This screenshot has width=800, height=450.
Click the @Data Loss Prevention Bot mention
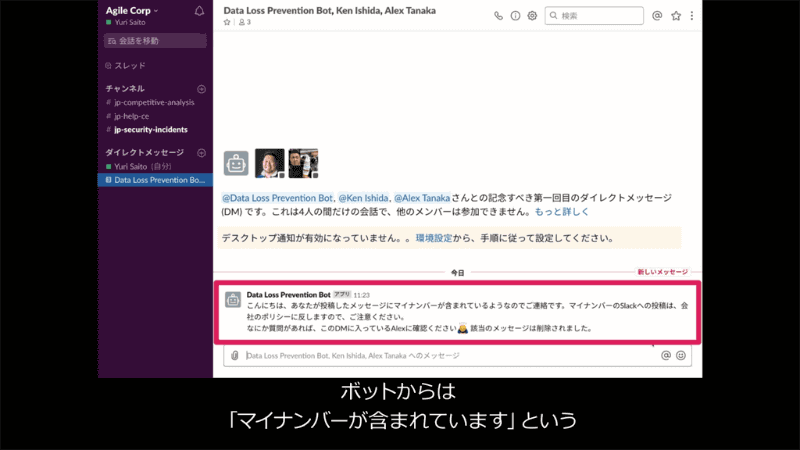278,198
